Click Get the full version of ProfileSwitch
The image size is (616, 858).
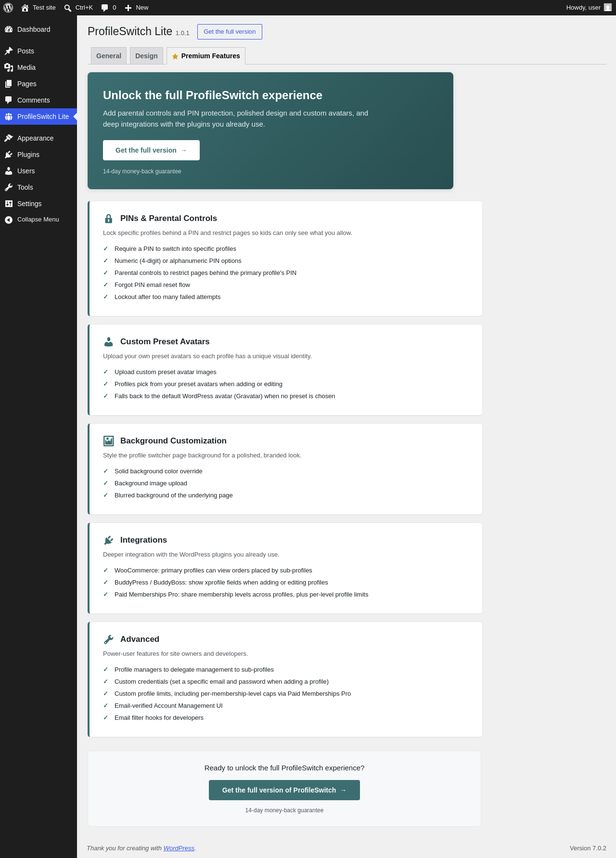coord(284,790)
